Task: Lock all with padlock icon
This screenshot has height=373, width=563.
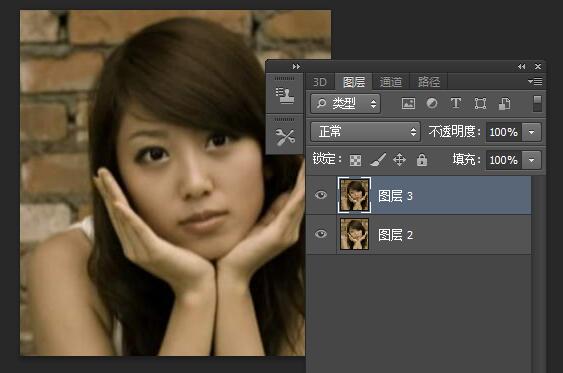Action: pos(422,160)
